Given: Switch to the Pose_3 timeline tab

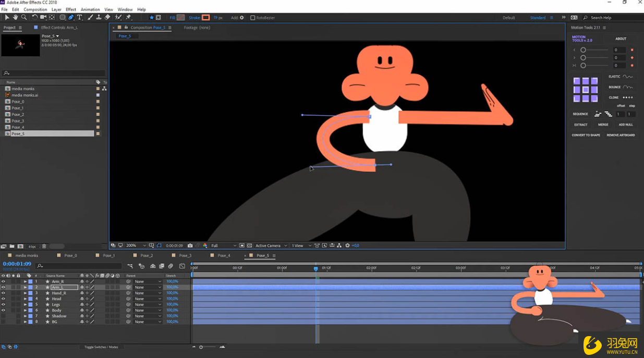Looking at the screenshot, I should click(x=185, y=255).
